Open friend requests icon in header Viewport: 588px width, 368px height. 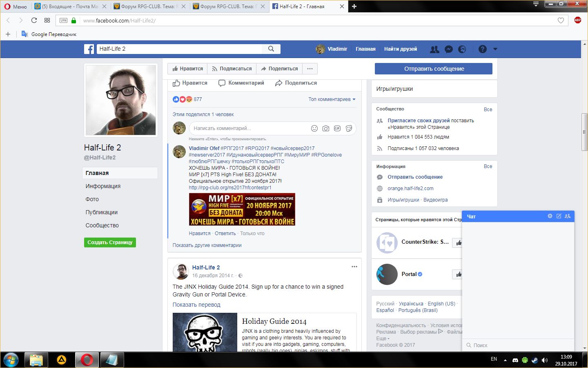434,49
